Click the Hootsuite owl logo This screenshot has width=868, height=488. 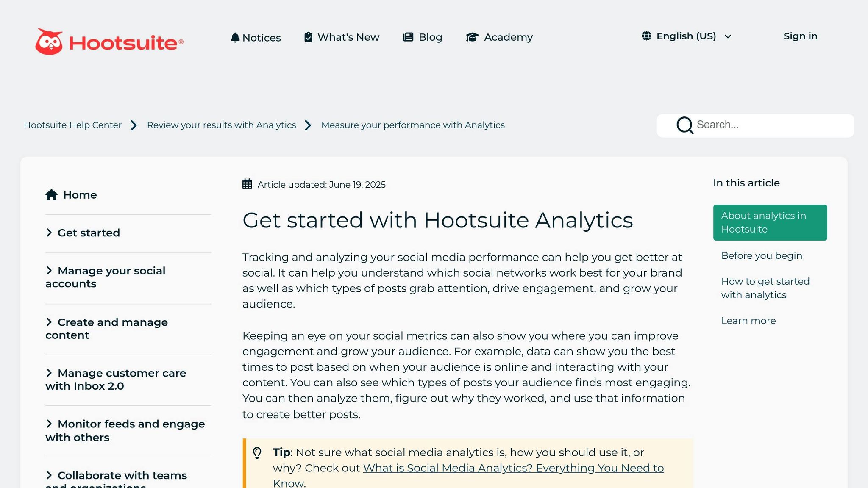[49, 42]
